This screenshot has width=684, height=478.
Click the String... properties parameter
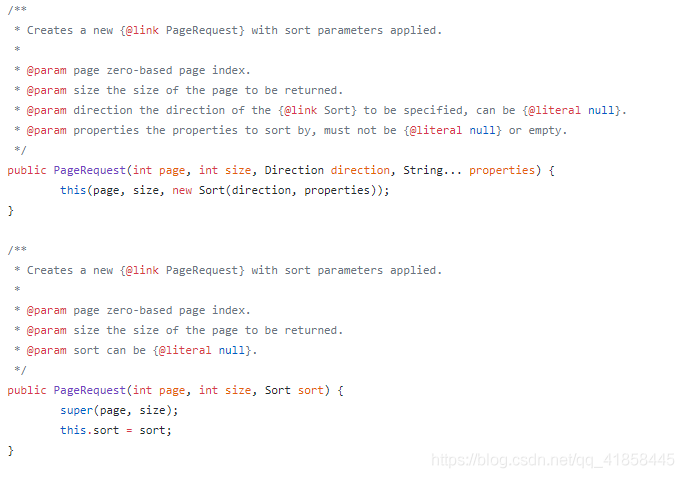(468, 170)
